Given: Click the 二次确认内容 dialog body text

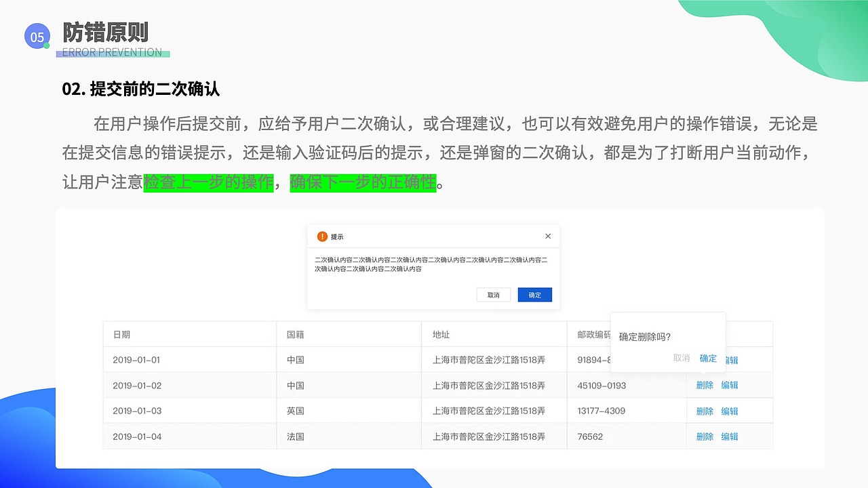Looking at the screenshot, I should click(x=431, y=264).
